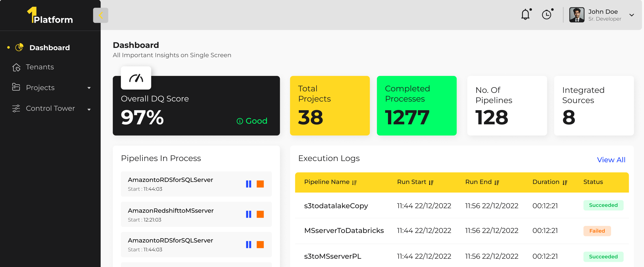Click the Dashboard pie chart icon
This screenshot has height=267, width=644.
[19, 47]
